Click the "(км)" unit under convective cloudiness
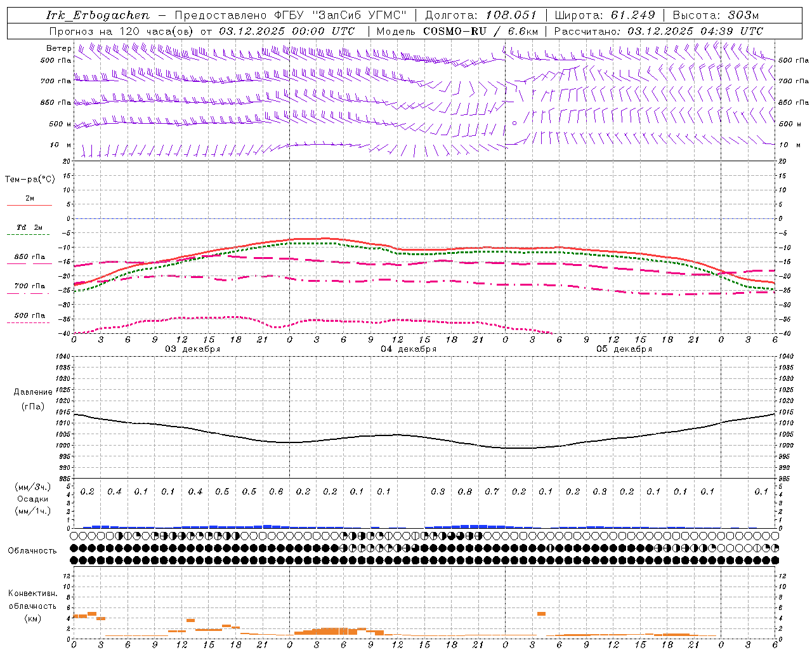Viewport: 812px width, 650px height. click(x=32, y=619)
